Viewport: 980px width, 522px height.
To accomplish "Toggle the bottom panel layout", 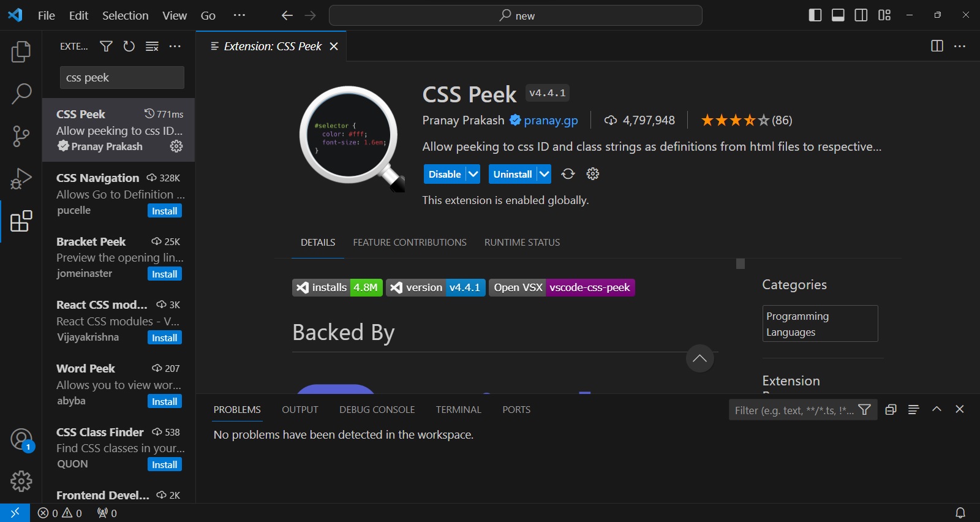I will click(x=838, y=15).
